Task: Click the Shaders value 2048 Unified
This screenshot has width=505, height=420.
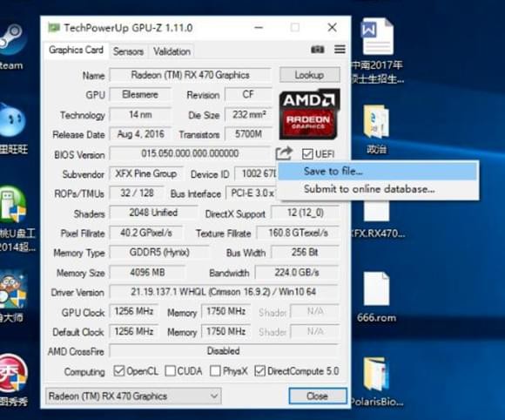Action: tap(153, 213)
